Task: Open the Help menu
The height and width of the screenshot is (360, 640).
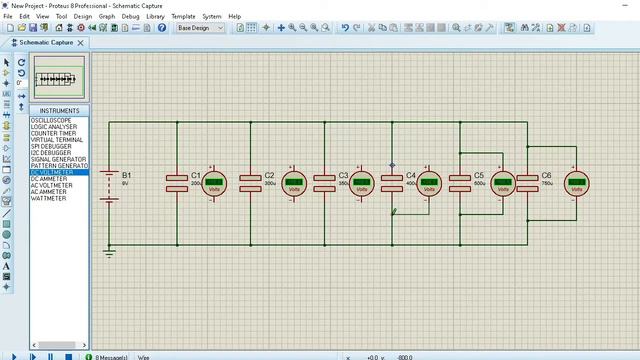Action: click(235, 16)
